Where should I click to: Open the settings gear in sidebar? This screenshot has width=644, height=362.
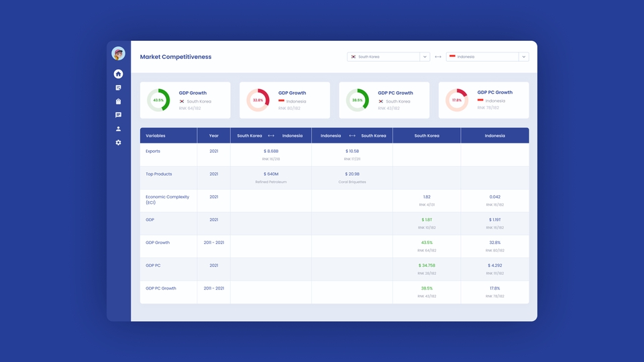coord(118,142)
